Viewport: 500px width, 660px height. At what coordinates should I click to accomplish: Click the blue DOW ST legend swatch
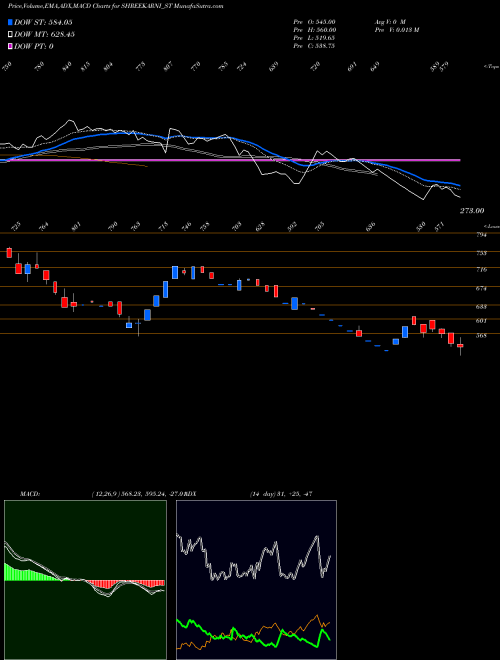(10, 22)
